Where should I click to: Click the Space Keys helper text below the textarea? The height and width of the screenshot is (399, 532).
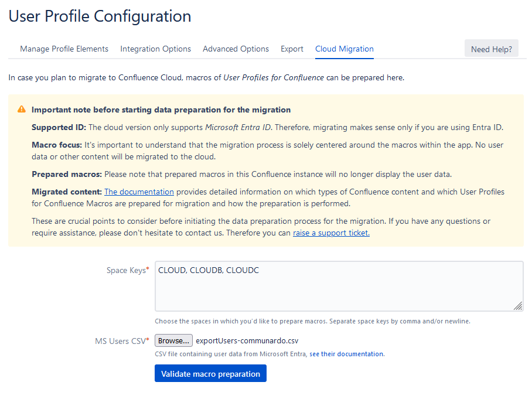click(x=312, y=321)
